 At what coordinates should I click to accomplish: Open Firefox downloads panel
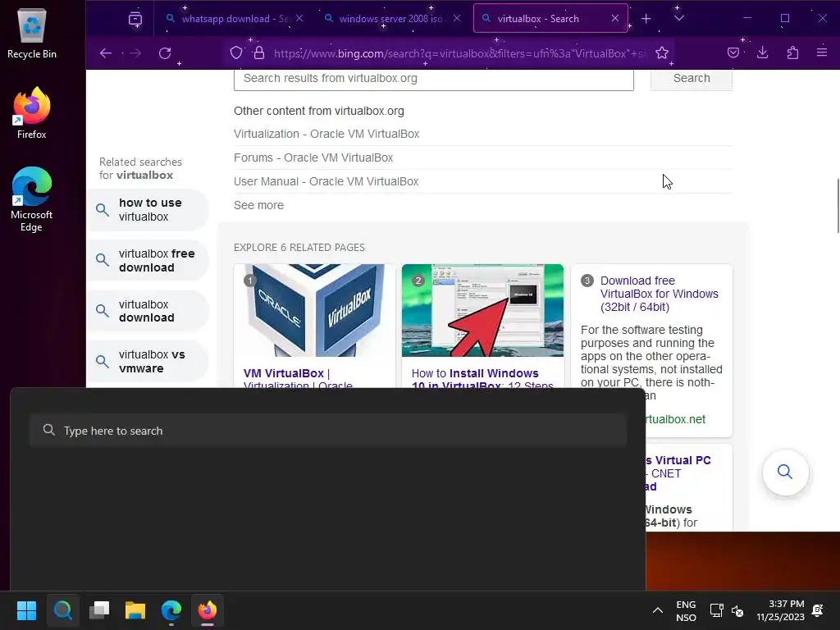point(762,52)
